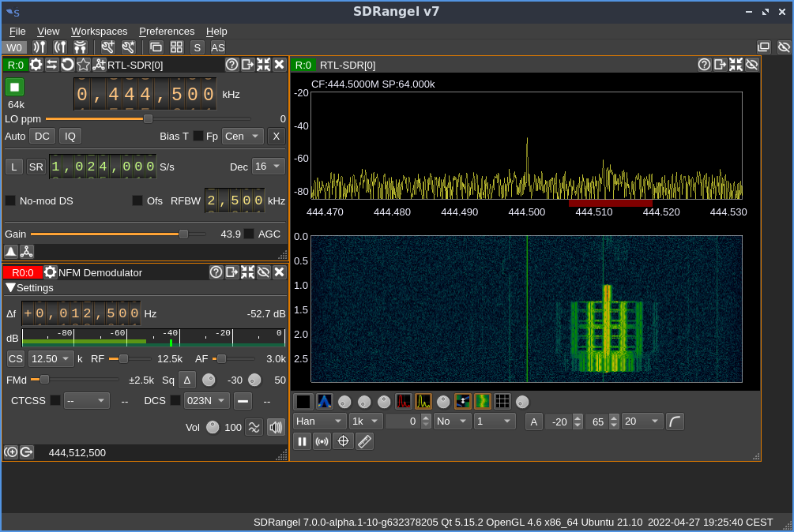Viewport: 794px width, 532px height.
Task: Pause the spectrum display
Action: point(302,441)
